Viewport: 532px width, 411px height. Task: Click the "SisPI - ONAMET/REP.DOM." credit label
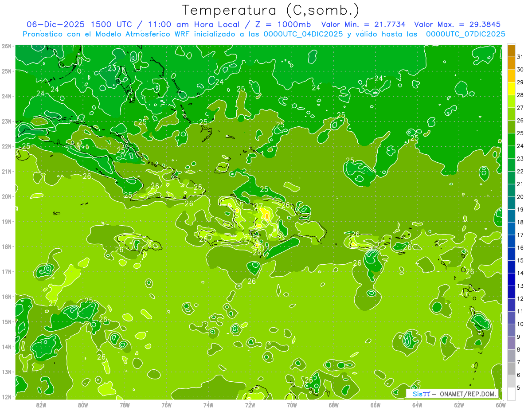pyautogui.click(x=452, y=394)
